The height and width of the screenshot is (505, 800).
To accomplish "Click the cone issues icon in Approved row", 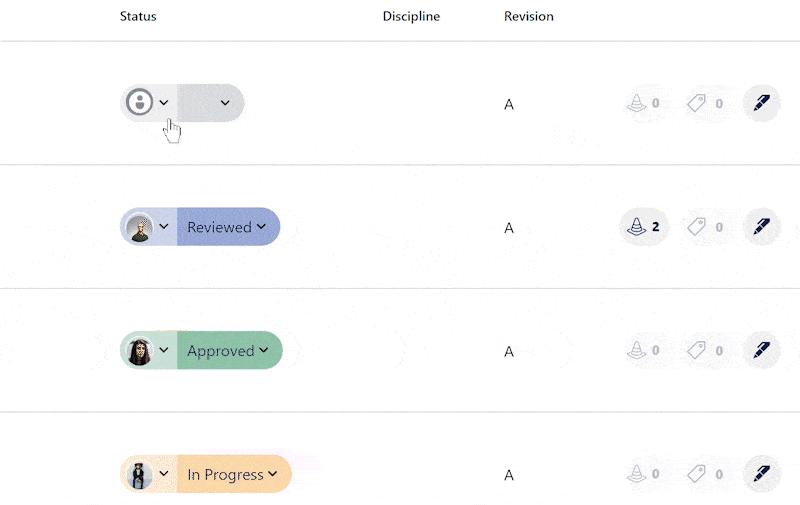I will coord(644,351).
